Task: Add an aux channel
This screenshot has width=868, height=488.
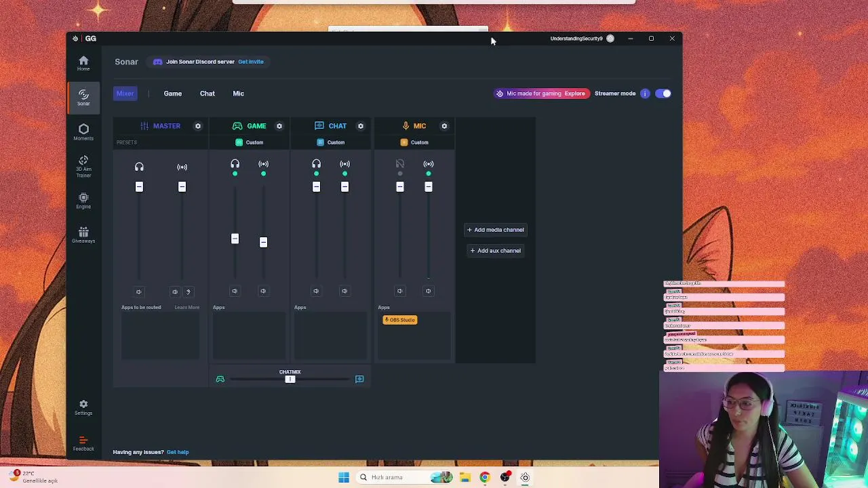Action: [x=495, y=251]
